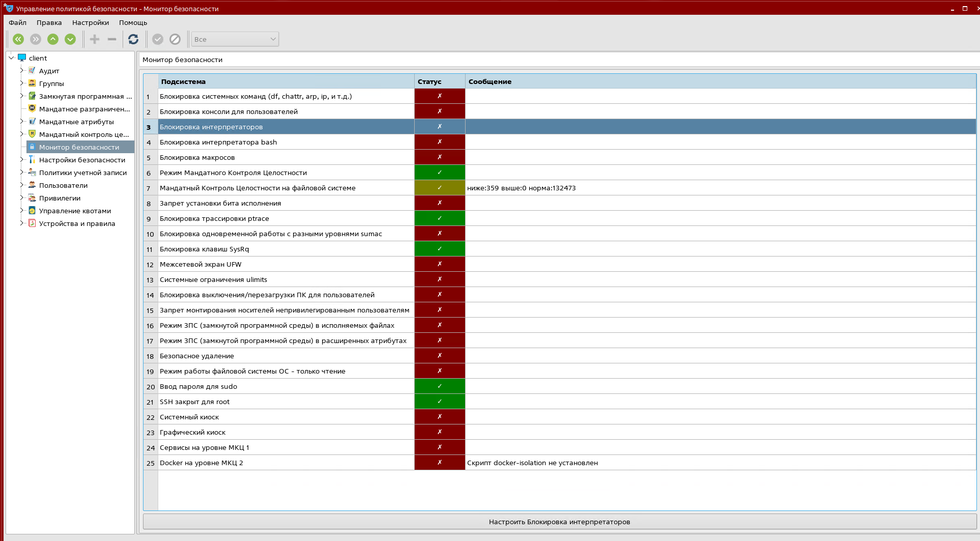Click red status of 'Docker на уровне МКЦ 2'
Viewport: 980px width, 541px height.
440,463
